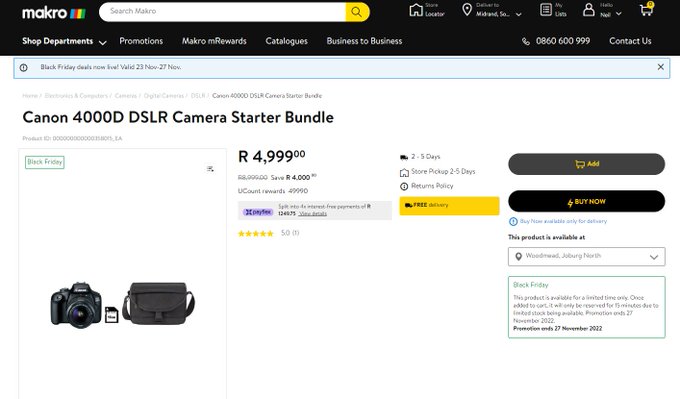Click the DSLR breadcrumb
Screen dimensions: 680x399
[198, 96]
